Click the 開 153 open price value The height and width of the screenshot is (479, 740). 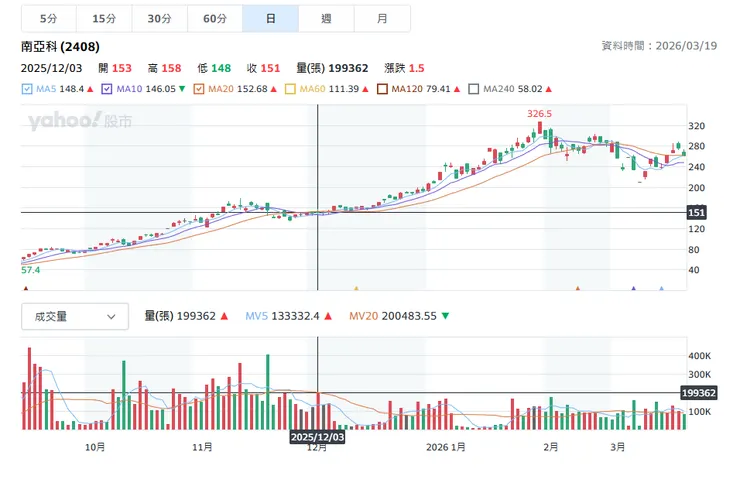pos(115,68)
